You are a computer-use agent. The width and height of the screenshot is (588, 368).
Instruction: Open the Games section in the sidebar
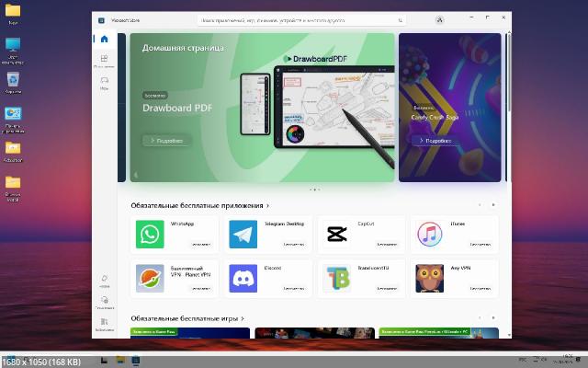(104, 84)
